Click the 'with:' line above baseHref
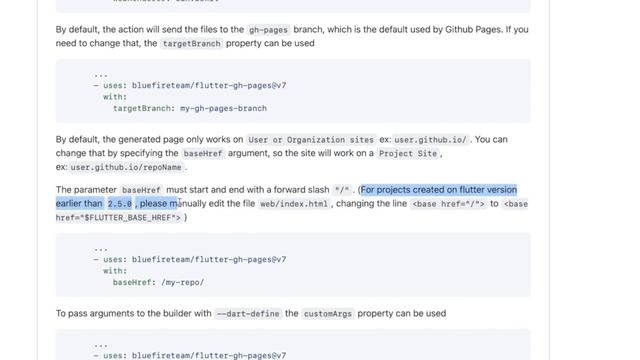This screenshot has height=360, width=640. pos(115,271)
